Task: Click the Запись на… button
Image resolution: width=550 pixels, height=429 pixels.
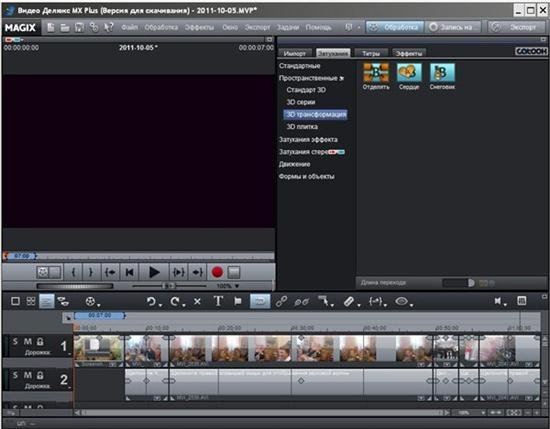Action: [x=454, y=27]
